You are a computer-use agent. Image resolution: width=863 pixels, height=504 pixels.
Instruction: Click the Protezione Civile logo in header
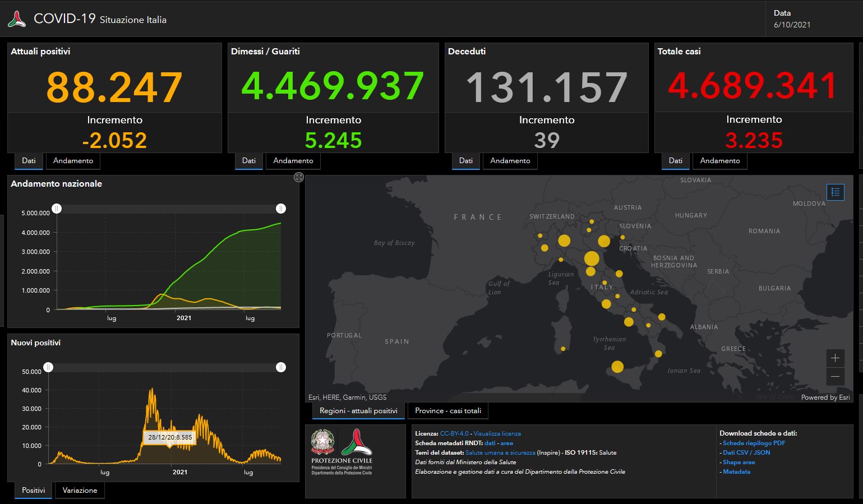point(17,20)
